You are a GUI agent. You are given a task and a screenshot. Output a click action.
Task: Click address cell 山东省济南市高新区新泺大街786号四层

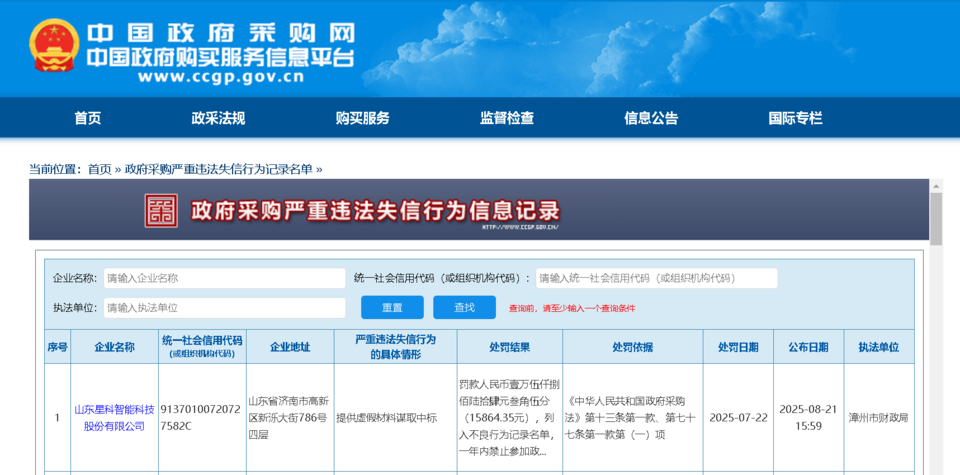click(290, 418)
